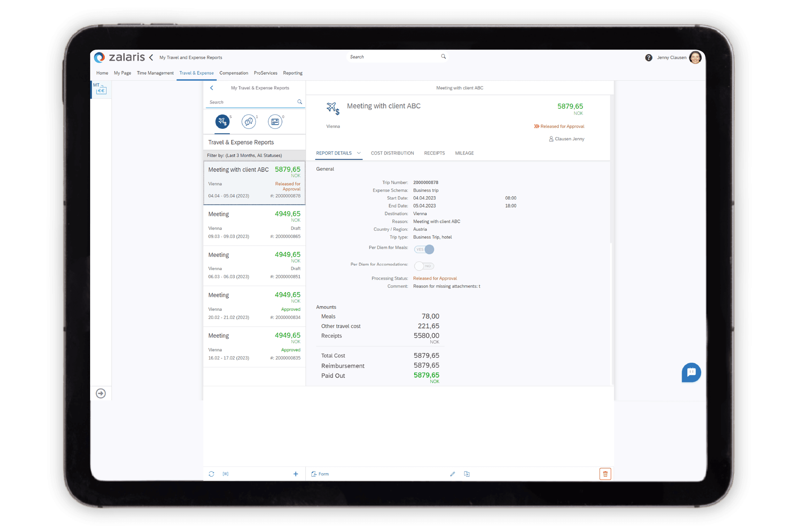Screen dimensions: 798x532
Task: Disable Per Diem for Meals
Action: coord(424,249)
